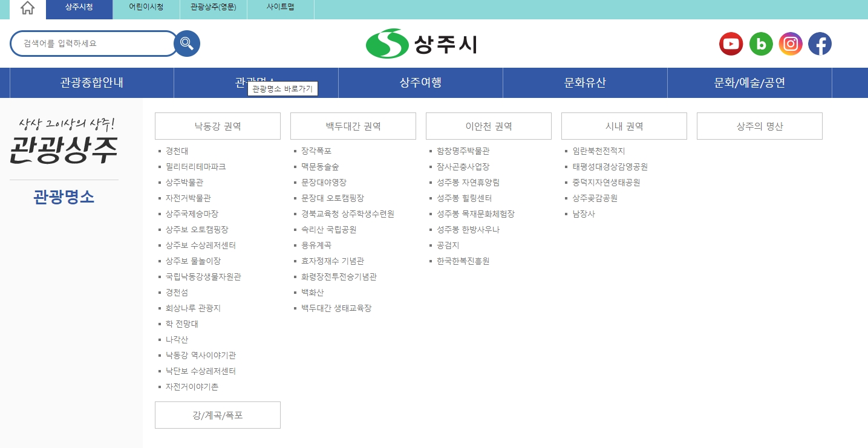Go to the home icon tab
Image resolution: width=868 pixels, height=448 pixels.
pos(27,9)
